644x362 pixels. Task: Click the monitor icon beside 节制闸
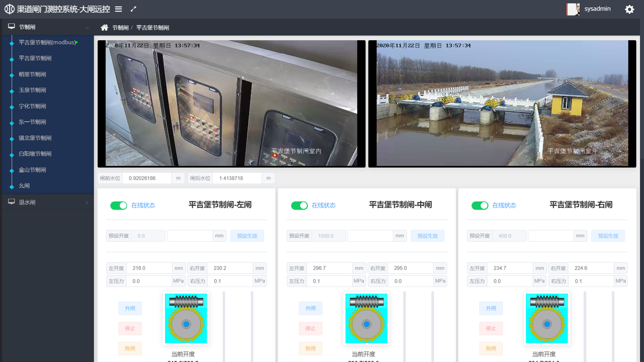click(12, 27)
